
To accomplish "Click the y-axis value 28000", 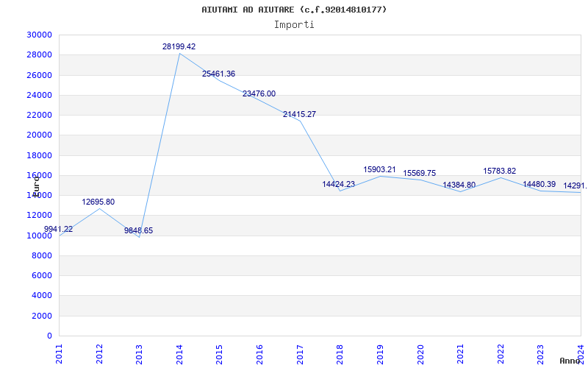I will 39,54.
